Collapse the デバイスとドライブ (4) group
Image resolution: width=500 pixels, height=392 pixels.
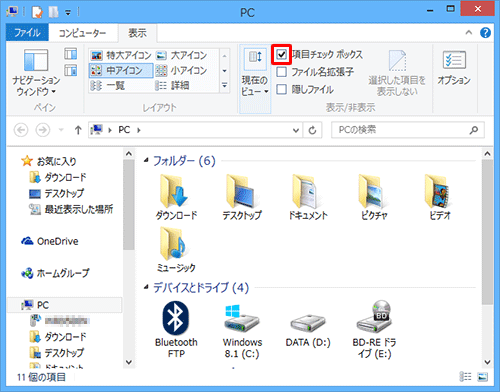[x=146, y=287]
